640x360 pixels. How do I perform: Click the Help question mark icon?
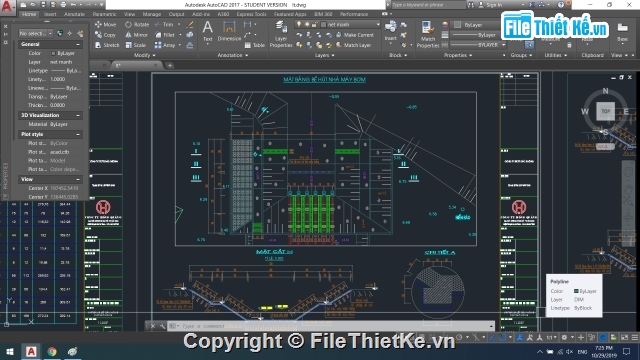point(561,5)
